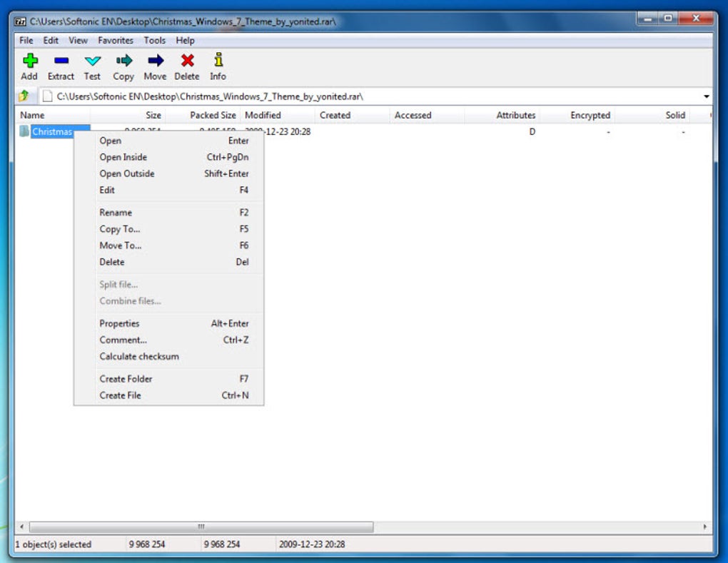The width and height of the screenshot is (728, 563).
Task: Click the blue Extract icon
Action: (61, 61)
